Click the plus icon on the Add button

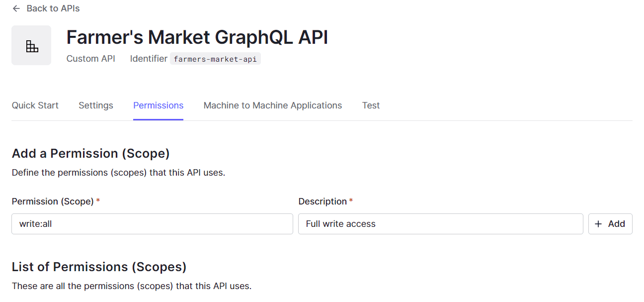598,224
